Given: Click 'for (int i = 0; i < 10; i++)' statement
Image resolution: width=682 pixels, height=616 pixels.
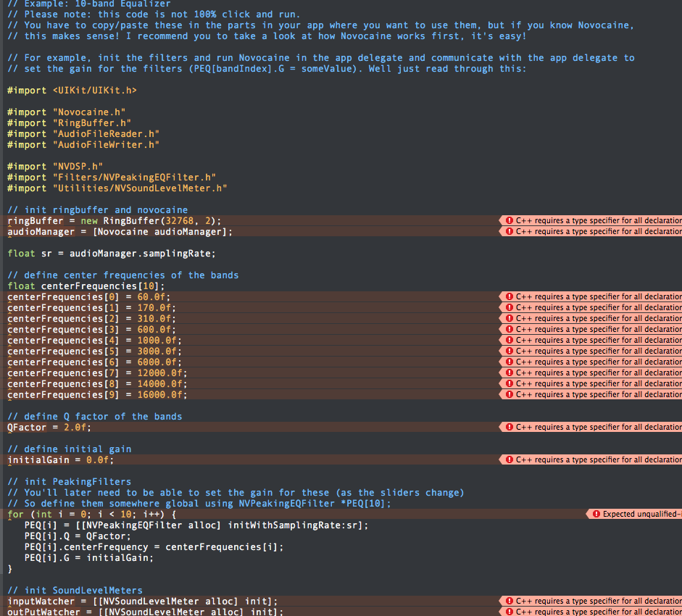Looking at the screenshot, I should (x=86, y=515).
